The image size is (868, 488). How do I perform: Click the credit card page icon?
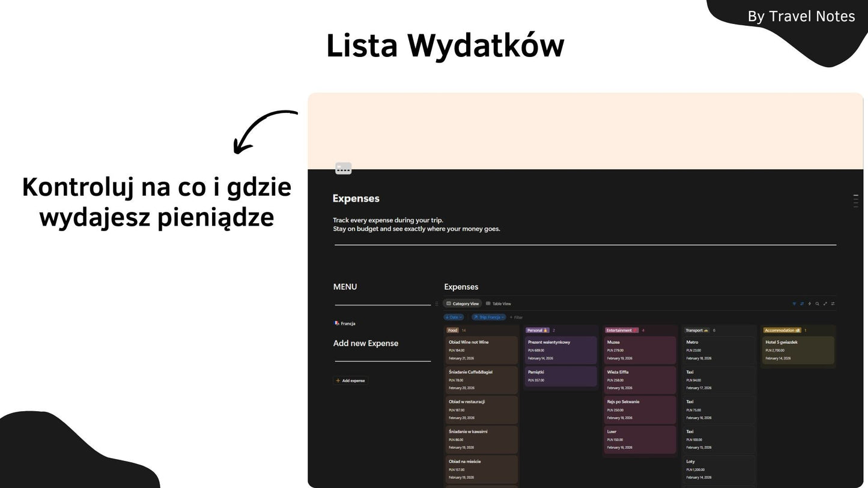click(x=343, y=169)
